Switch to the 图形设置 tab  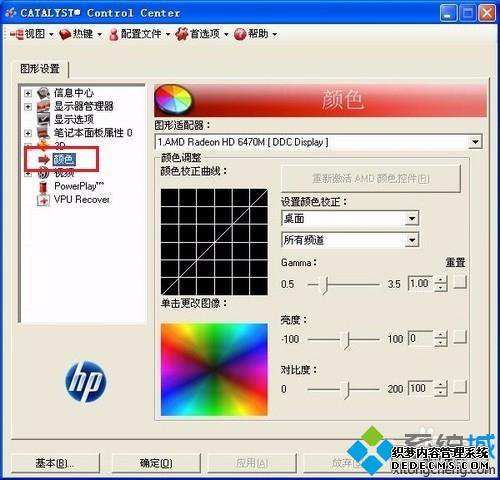pyautogui.click(x=40, y=69)
